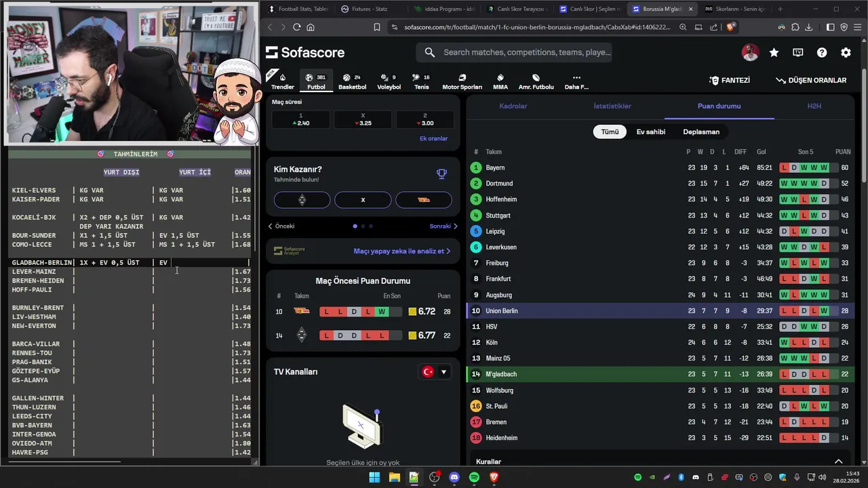Click horizontal scrollbar in predictions notepad
This screenshot has width=868, height=488.
[65, 462]
